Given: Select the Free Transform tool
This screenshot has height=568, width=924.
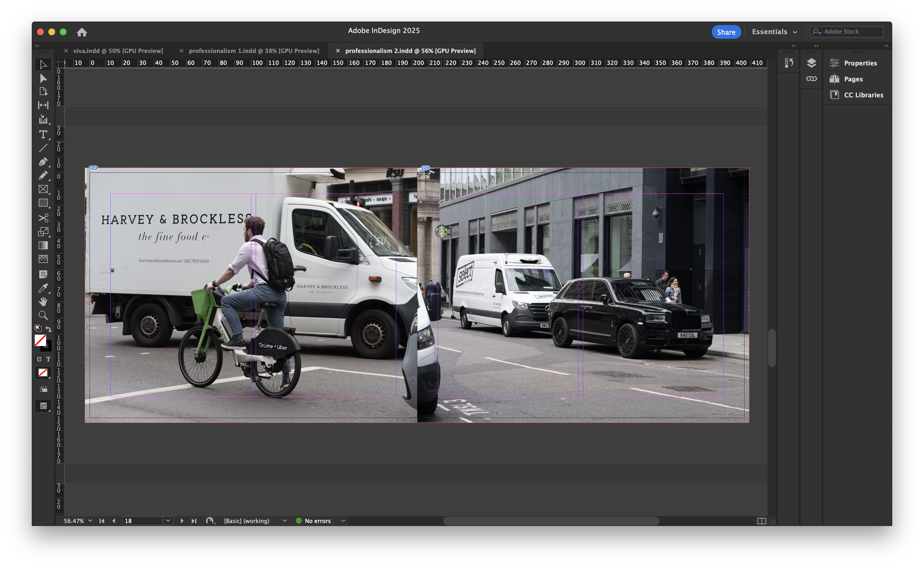Looking at the screenshot, I should [43, 231].
